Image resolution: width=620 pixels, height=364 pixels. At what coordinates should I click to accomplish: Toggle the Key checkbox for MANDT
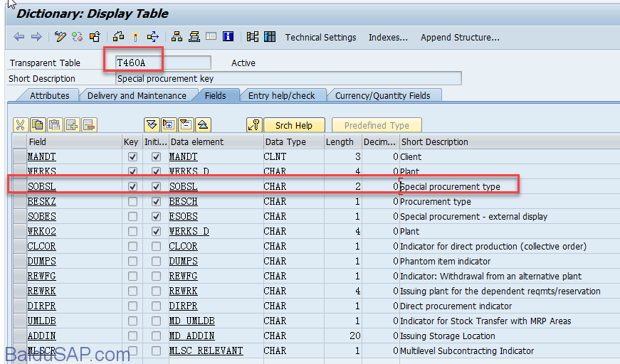(132, 157)
